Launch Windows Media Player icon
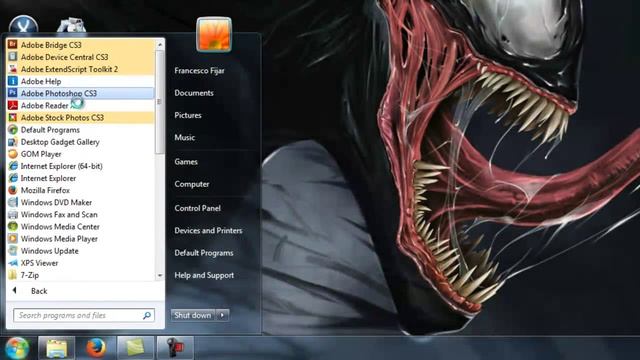 (13, 239)
